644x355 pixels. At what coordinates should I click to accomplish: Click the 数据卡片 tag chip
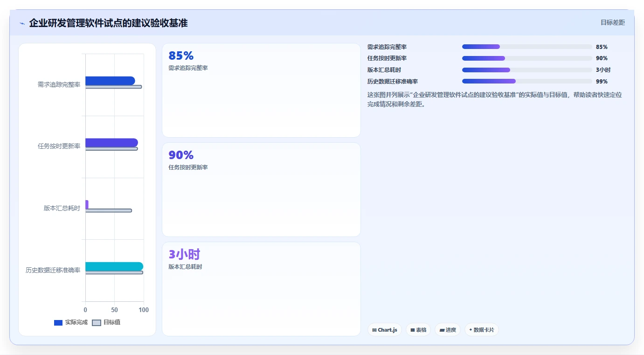point(482,330)
